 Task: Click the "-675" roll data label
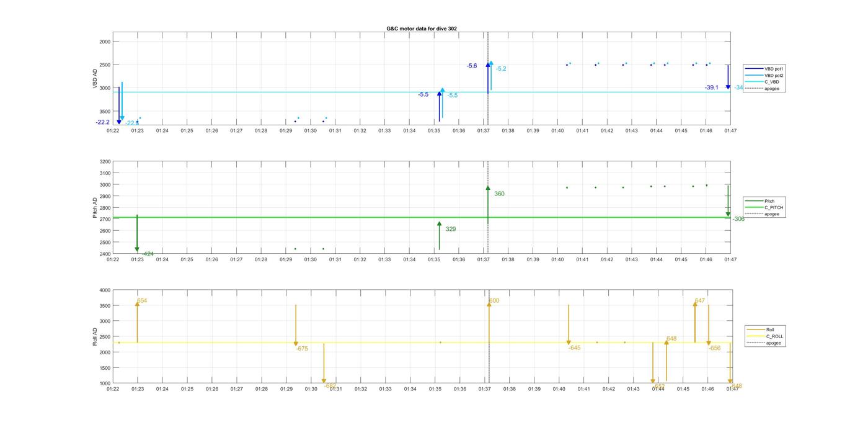(x=302, y=349)
